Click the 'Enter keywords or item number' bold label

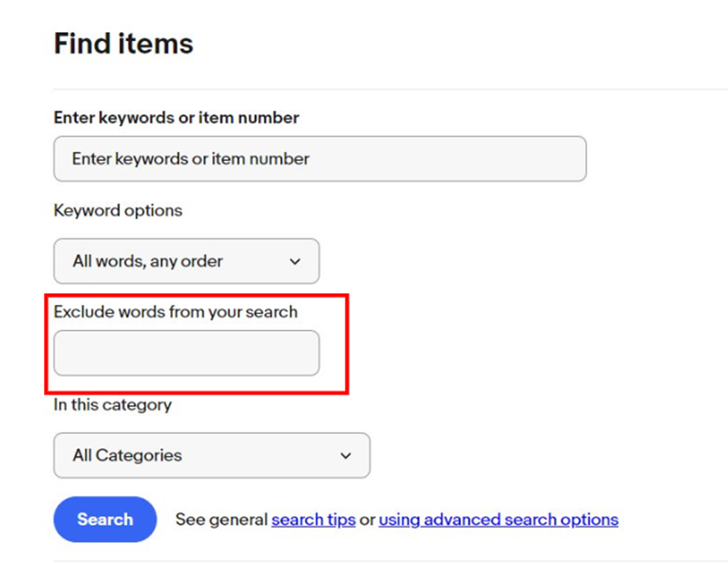177,117
